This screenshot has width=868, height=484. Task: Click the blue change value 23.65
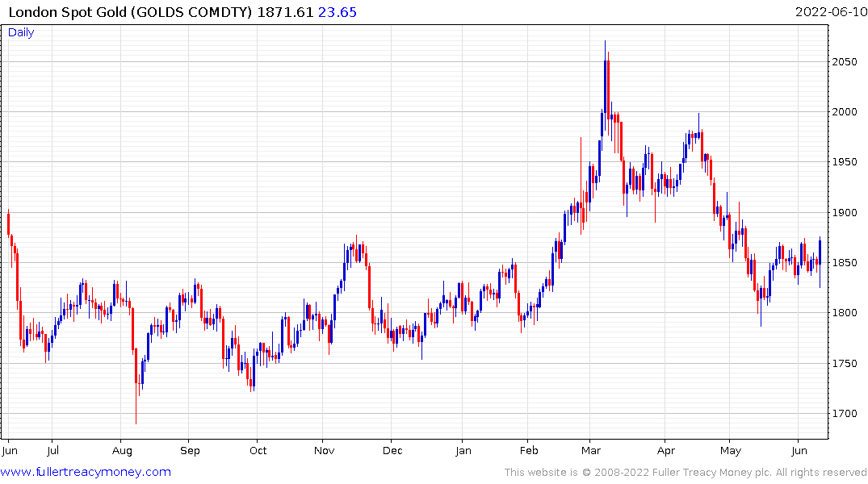[x=338, y=12]
